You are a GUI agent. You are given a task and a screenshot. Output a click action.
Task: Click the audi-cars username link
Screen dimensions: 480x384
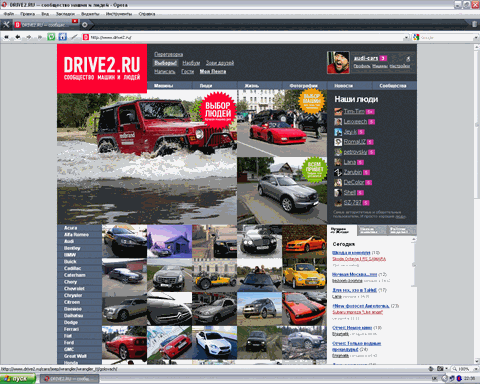pos(366,58)
